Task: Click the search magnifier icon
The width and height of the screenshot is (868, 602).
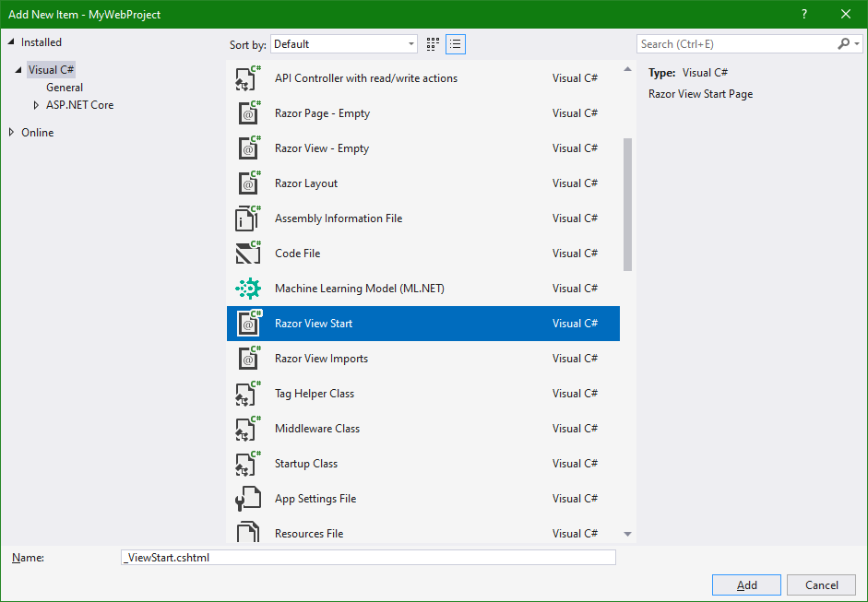Action: [843, 43]
